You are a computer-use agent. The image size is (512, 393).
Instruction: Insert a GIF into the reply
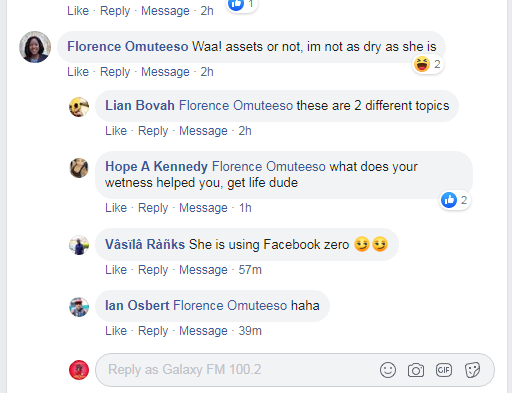(444, 370)
